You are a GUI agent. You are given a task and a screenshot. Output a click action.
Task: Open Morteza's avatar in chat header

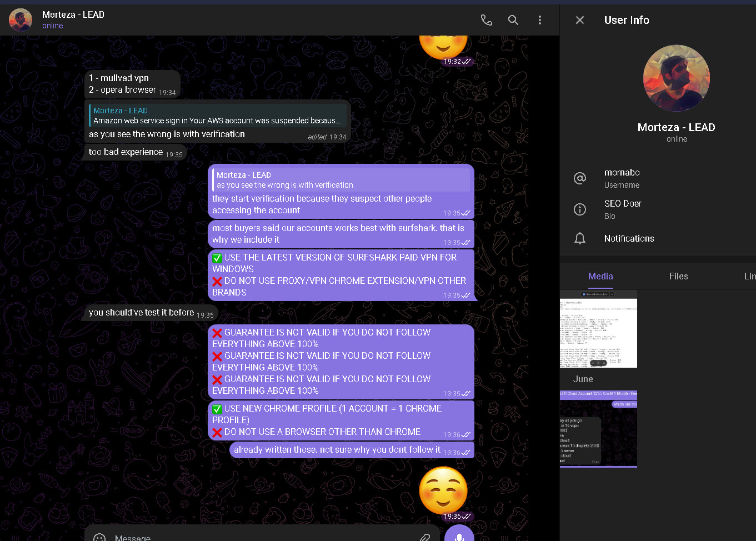21,20
